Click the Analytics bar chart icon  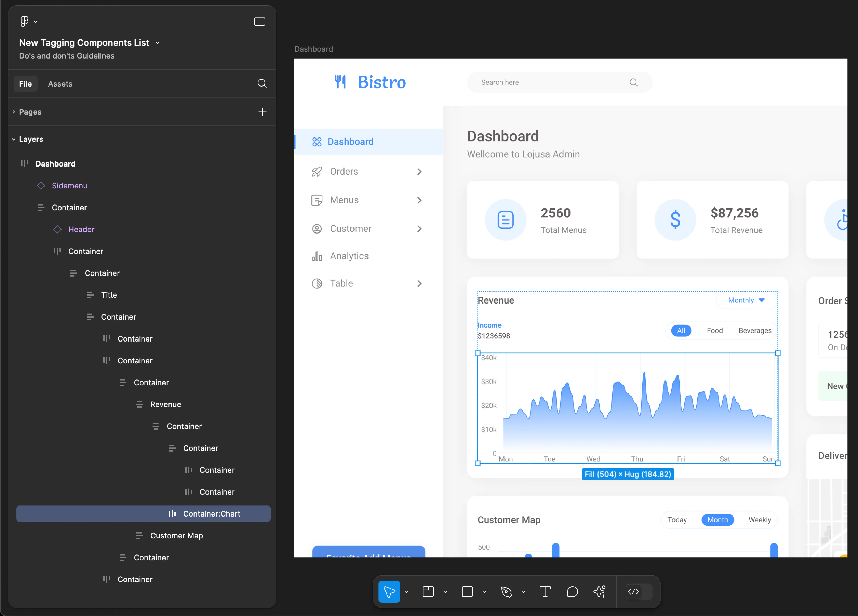(317, 256)
